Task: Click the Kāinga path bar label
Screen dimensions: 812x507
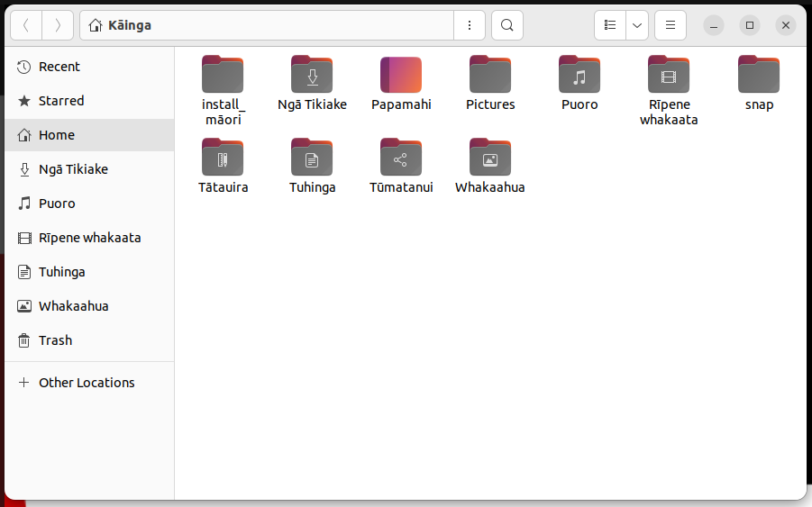Action: (130, 25)
